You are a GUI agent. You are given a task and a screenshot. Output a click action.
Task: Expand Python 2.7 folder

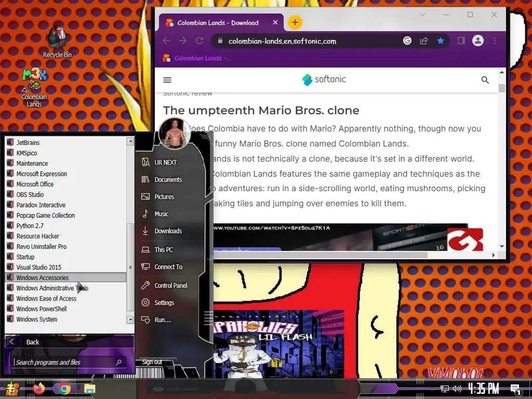click(66, 226)
